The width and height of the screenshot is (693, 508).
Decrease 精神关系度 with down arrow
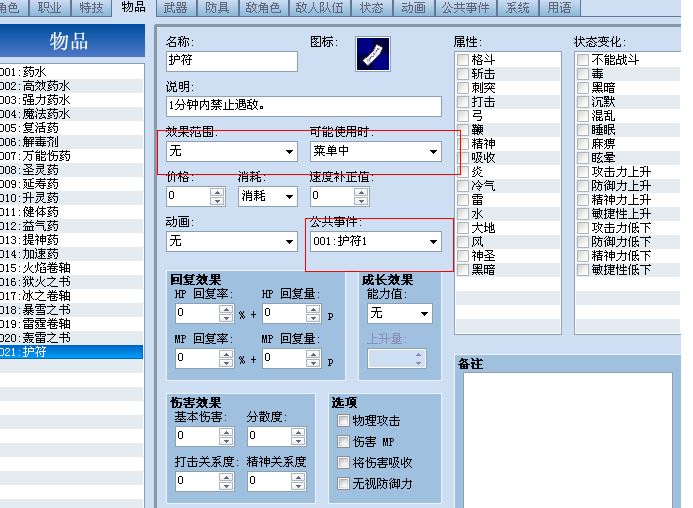pos(298,485)
